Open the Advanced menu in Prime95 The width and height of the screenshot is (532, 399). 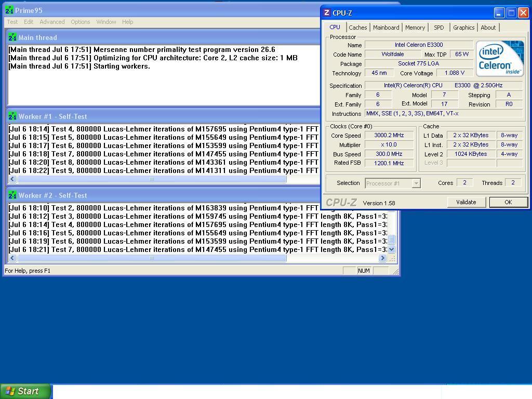point(52,22)
